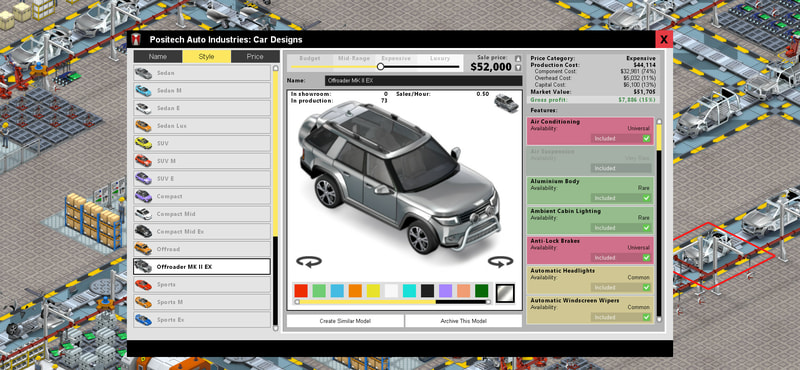800x370 pixels.
Task: Uncheck Automatic Headlights included checkbox
Action: tap(646, 287)
